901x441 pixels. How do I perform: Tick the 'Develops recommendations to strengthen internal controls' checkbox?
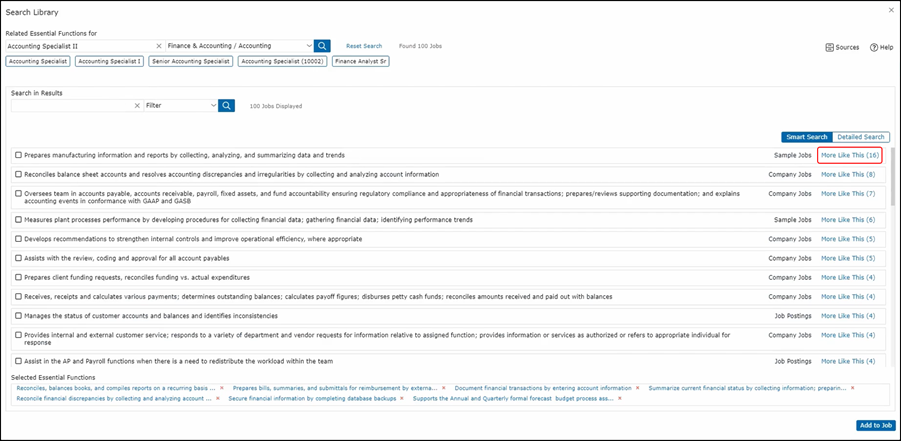[x=18, y=239]
